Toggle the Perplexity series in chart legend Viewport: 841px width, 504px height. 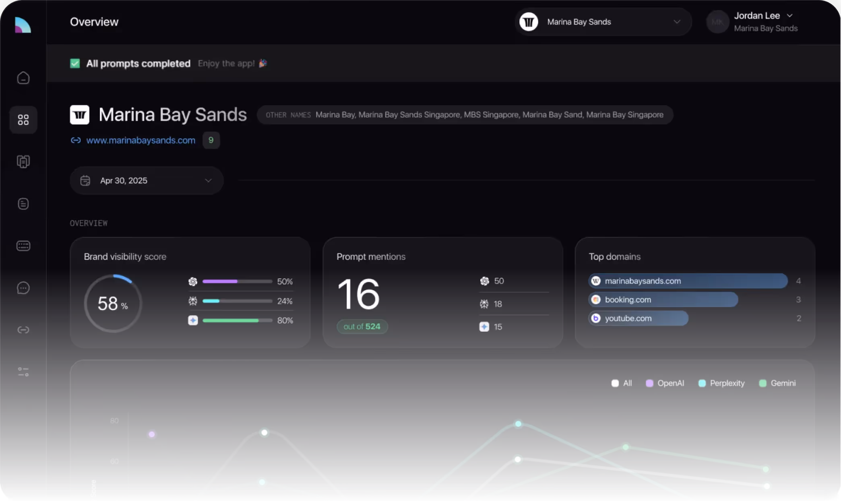coord(721,383)
